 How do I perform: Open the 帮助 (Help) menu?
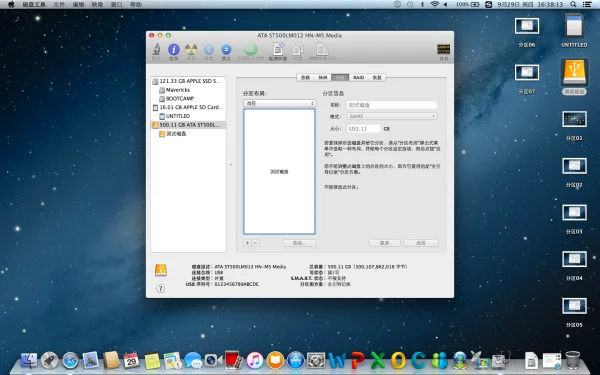click(x=136, y=5)
